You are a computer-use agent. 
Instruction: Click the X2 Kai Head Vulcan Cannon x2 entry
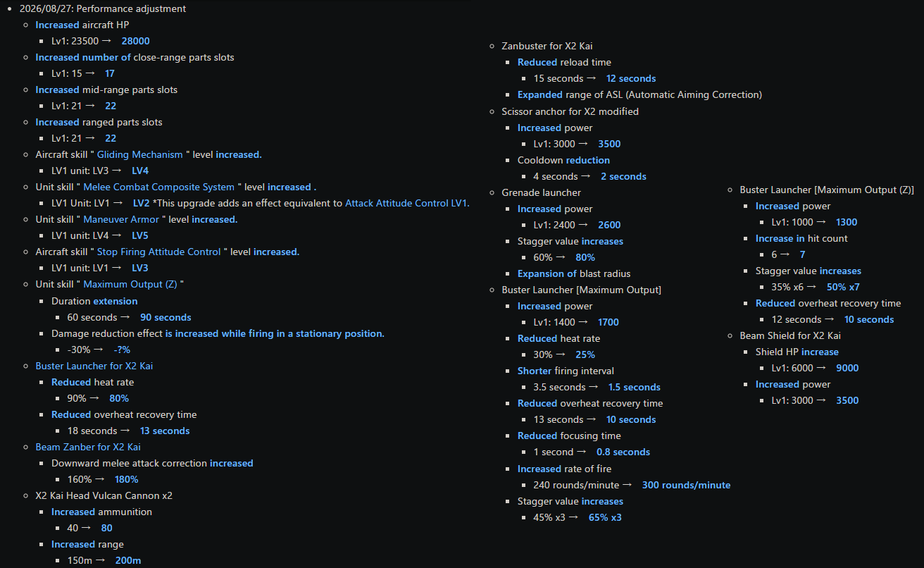click(x=104, y=495)
